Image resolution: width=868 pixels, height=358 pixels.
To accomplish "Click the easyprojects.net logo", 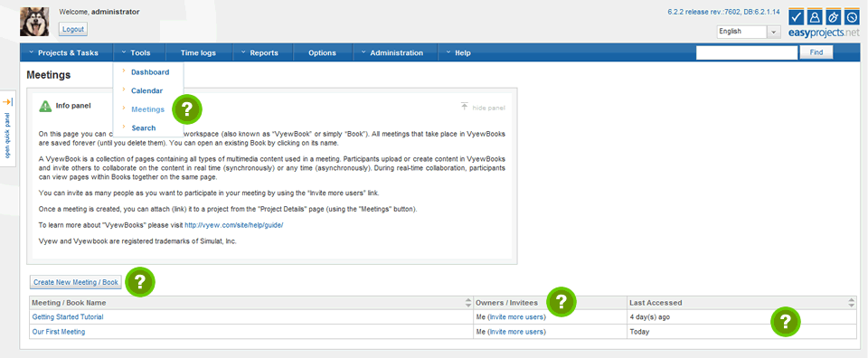I will pyautogui.click(x=824, y=24).
